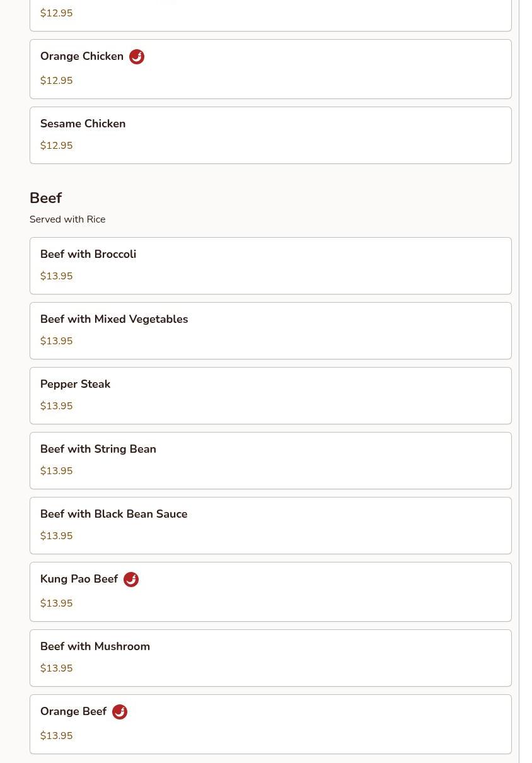This screenshot has width=532, height=763.
Task: Select the Pepper Steak item name
Action: [75, 384]
